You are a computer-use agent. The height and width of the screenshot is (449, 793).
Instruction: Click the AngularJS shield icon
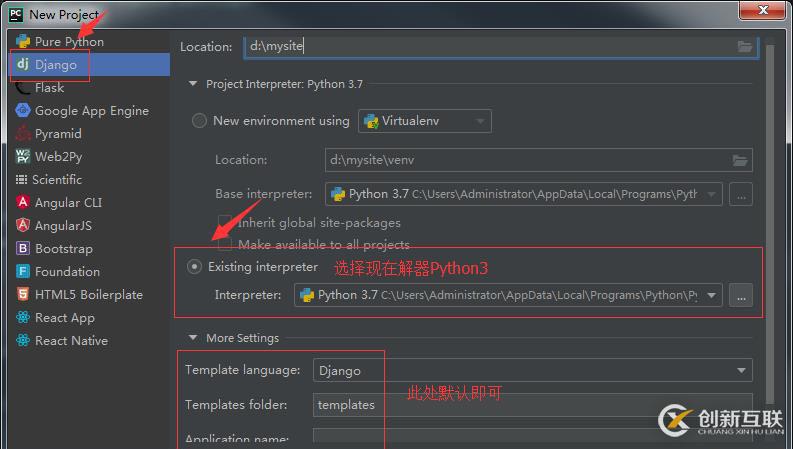(x=23, y=225)
